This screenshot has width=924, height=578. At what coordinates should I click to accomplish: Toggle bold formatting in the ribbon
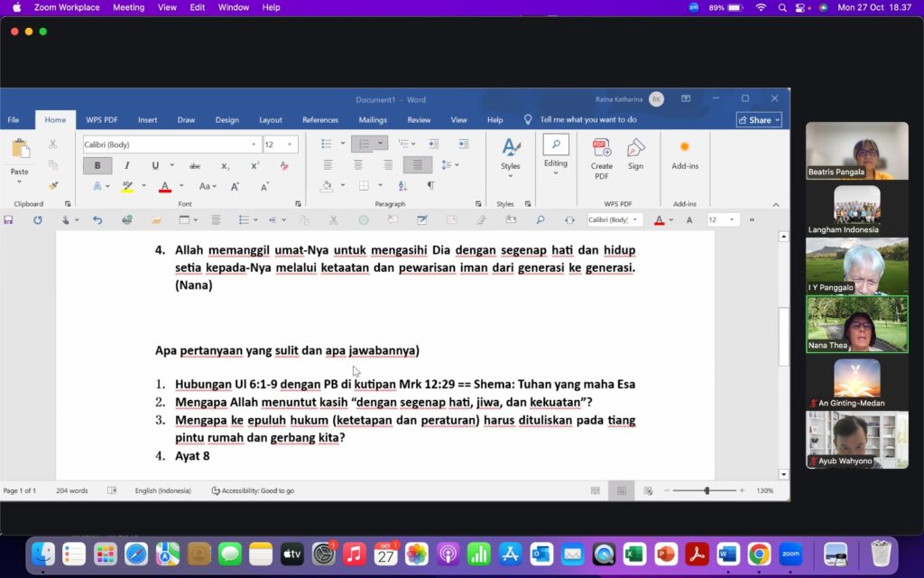tap(97, 165)
